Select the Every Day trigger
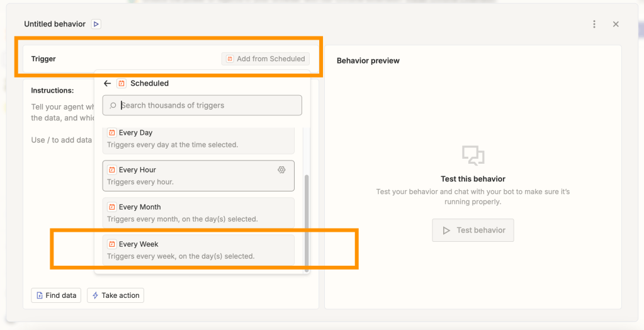This screenshot has width=644, height=330. [198, 139]
